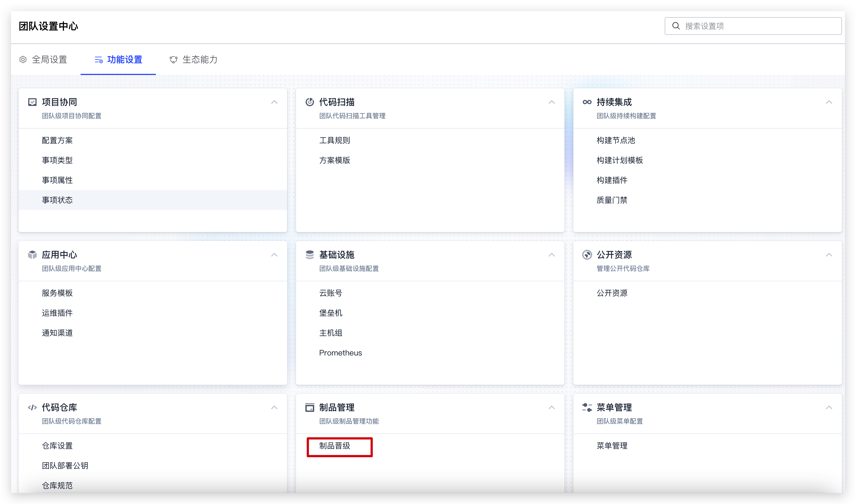Click the 团队代码扫描工具管理 description
Viewport: 856px width, 504px height.
pyautogui.click(x=352, y=116)
